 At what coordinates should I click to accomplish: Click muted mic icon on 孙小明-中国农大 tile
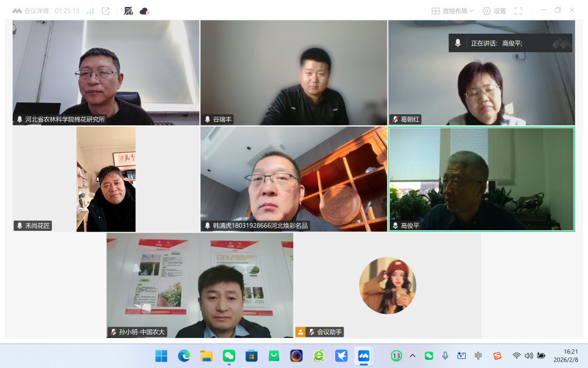coord(113,332)
